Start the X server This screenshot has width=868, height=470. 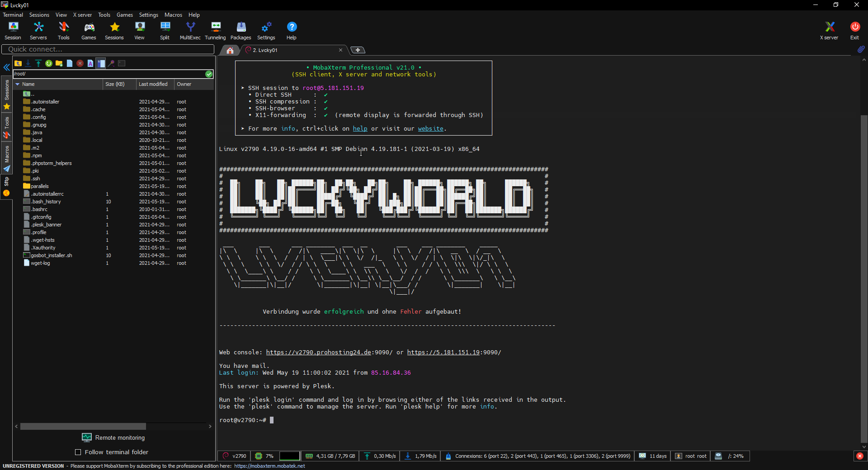click(x=829, y=31)
